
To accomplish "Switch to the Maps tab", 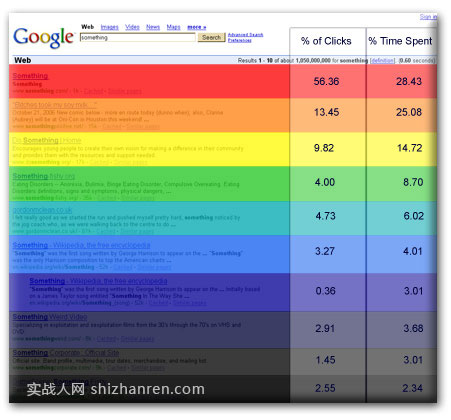I will click(x=173, y=27).
